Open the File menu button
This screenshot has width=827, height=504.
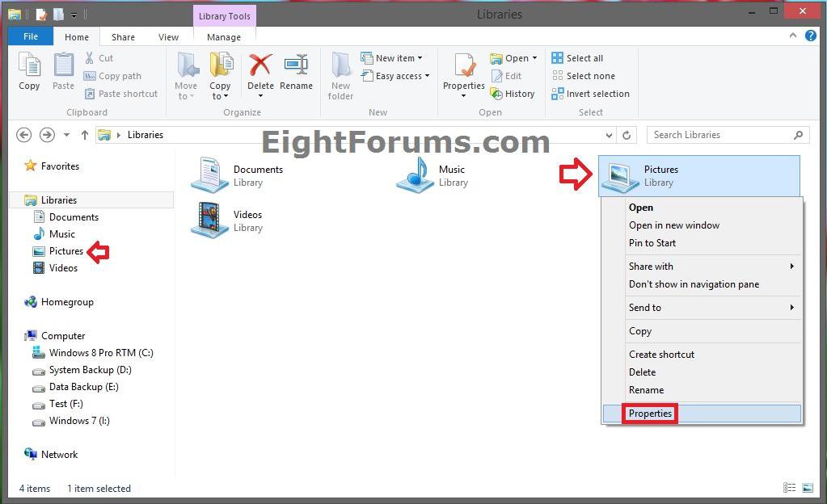point(31,37)
